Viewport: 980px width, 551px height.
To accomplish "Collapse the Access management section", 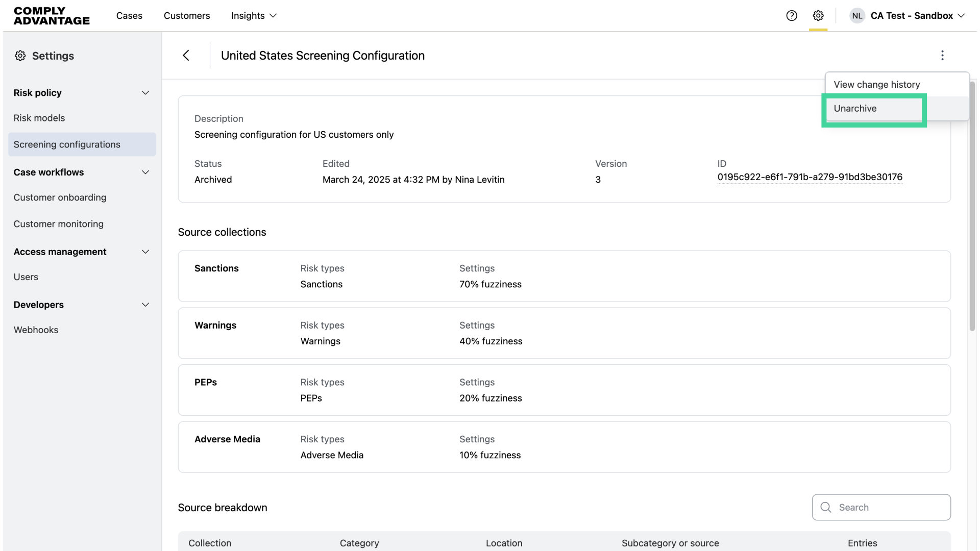I will pyautogui.click(x=145, y=252).
